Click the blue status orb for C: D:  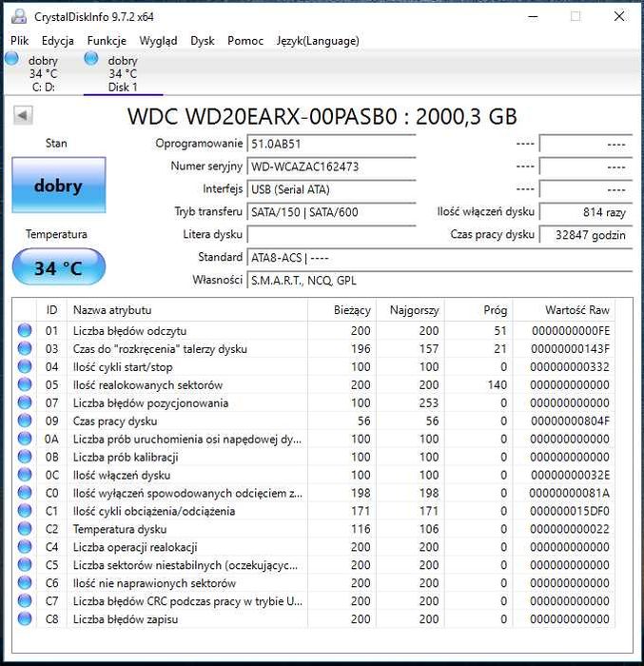[11, 59]
